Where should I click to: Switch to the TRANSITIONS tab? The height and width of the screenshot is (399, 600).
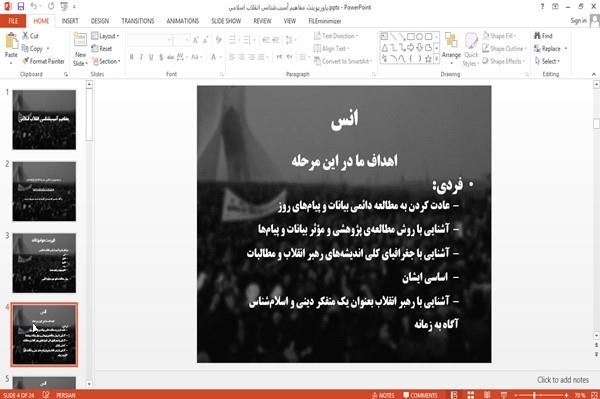coord(138,21)
